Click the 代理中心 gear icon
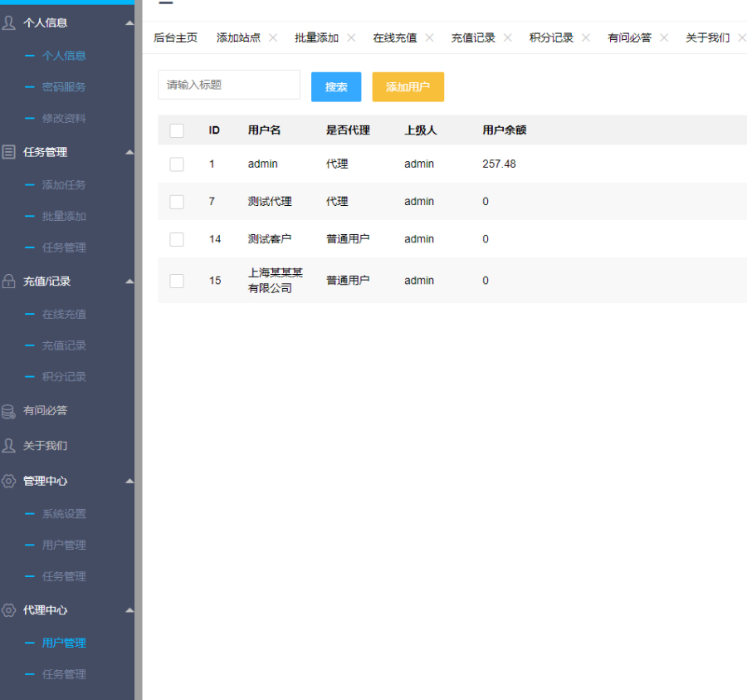 [x=9, y=610]
